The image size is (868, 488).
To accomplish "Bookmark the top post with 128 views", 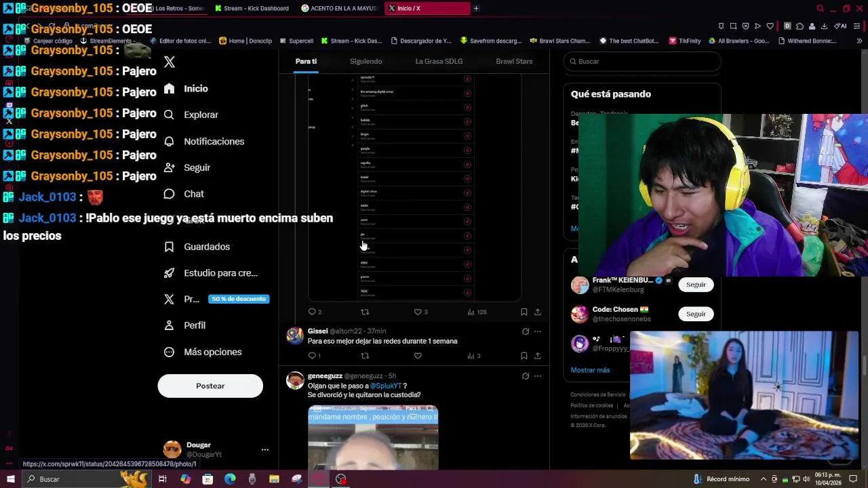I will [524, 312].
